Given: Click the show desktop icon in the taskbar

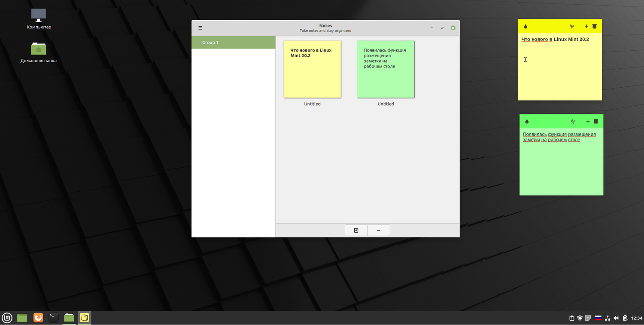Looking at the screenshot, I should click(22, 318).
